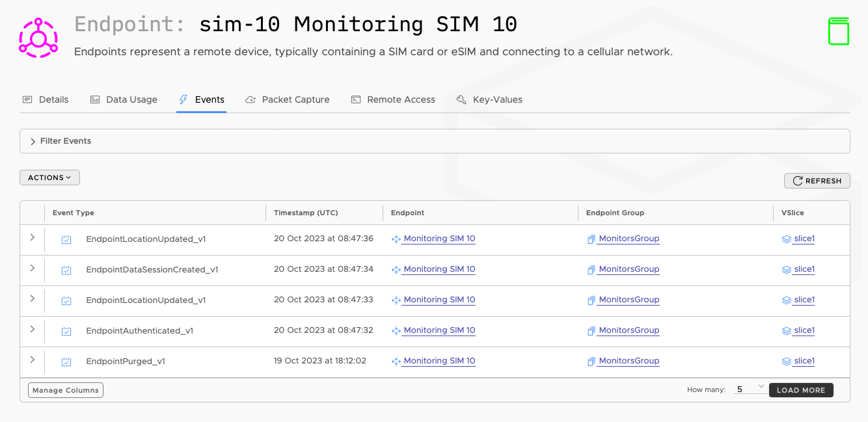Open MonitorsGroup link in EndpointAuthenticated_v1 row
Screen dimensions: 868x422
(629, 330)
